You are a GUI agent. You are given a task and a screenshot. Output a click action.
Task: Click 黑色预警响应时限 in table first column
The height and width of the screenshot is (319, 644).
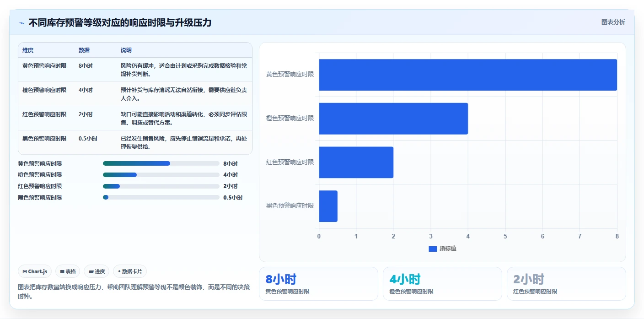coord(44,139)
